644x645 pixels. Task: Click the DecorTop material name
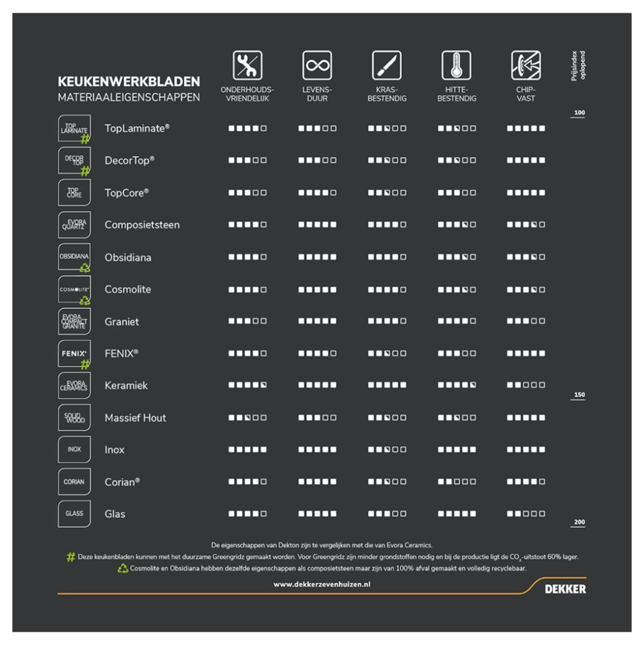click(130, 161)
